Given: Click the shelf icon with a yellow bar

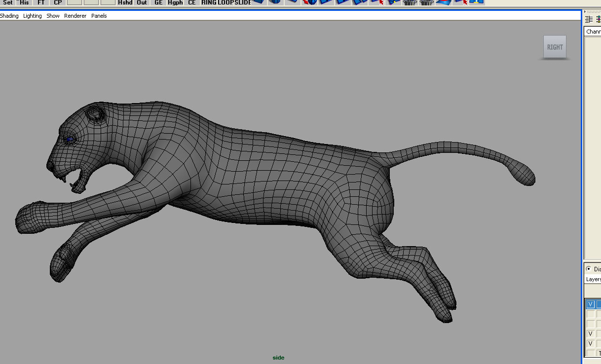Looking at the screenshot, I should pyautogui.click(x=476, y=2).
